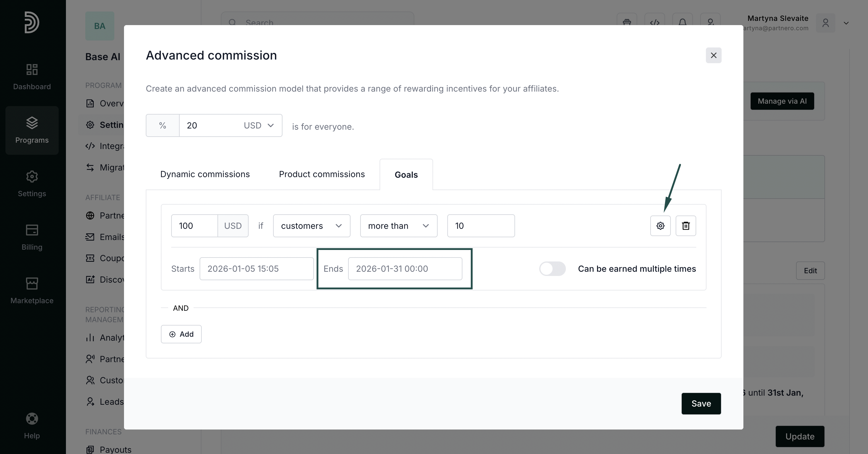Open the more than comparison dropdown
Screen dimensions: 868x454
(398, 226)
